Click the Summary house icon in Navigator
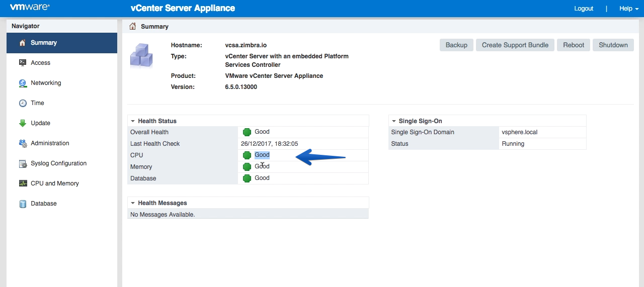 point(22,43)
